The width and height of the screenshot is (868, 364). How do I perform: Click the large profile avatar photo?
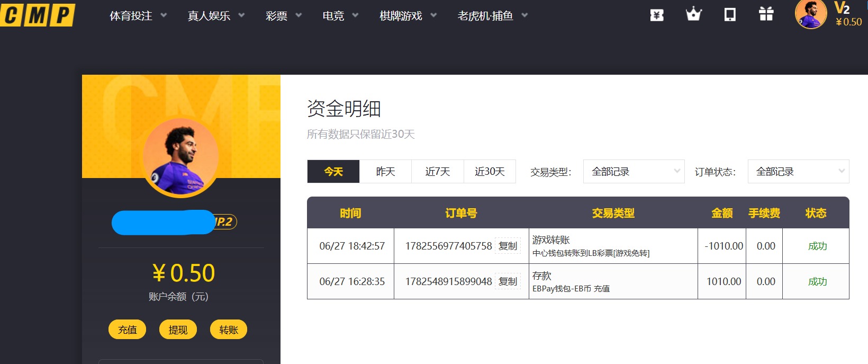pos(181,158)
